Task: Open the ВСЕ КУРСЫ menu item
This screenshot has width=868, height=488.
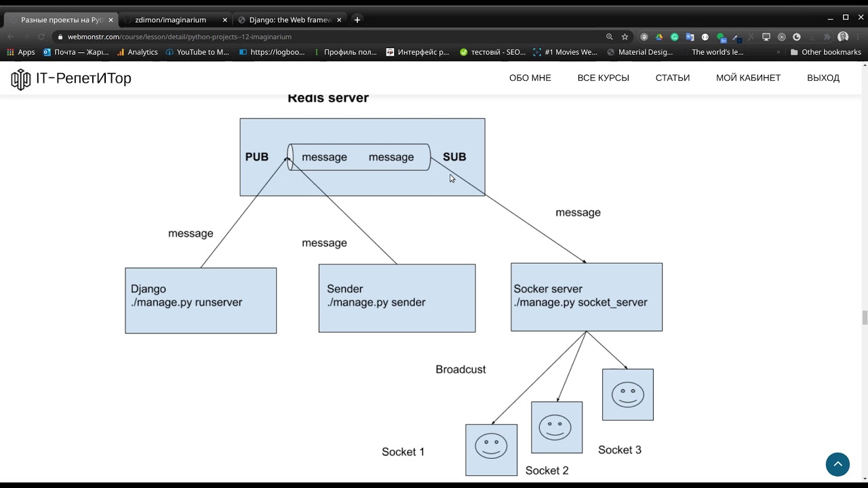Action: pyautogui.click(x=604, y=78)
